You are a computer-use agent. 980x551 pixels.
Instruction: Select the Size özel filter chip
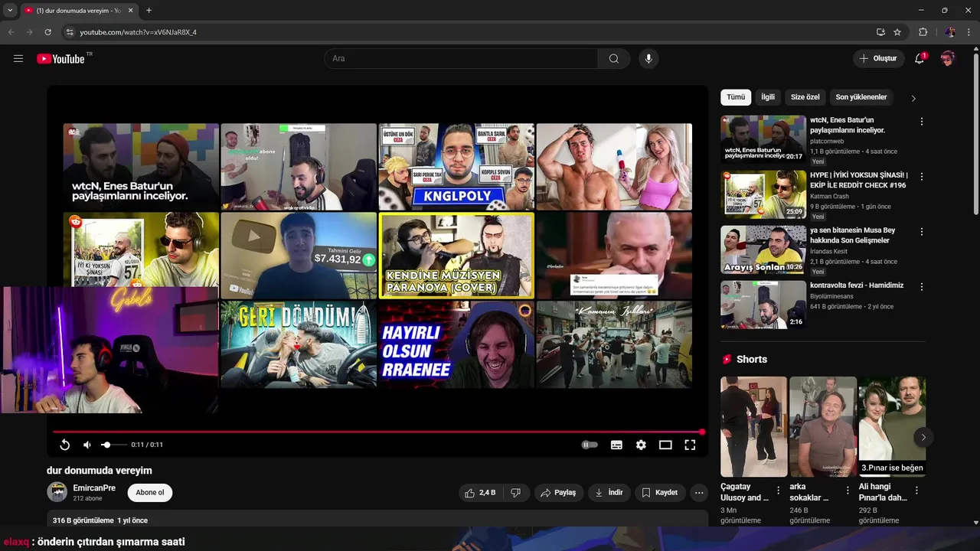tap(805, 97)
